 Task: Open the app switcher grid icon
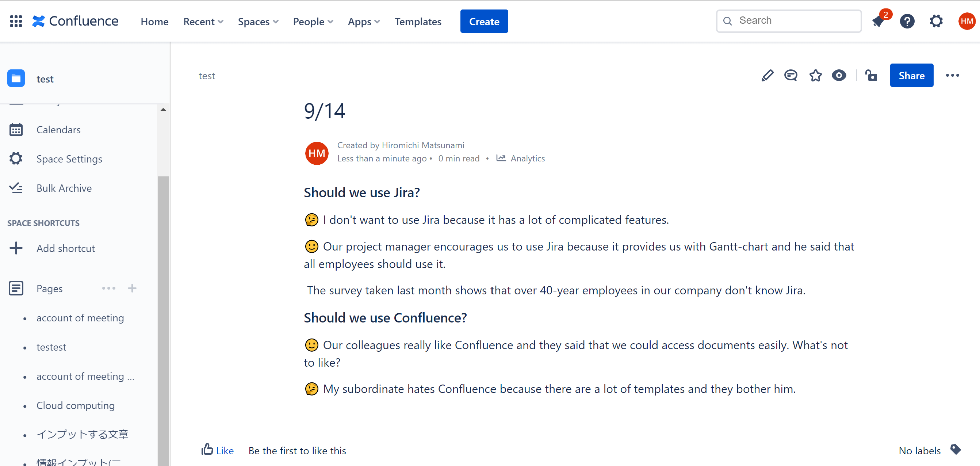tap(16, 21)
